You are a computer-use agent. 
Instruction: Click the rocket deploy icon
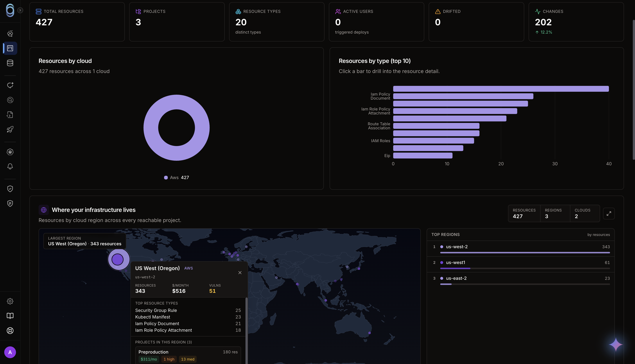(10, 130)
